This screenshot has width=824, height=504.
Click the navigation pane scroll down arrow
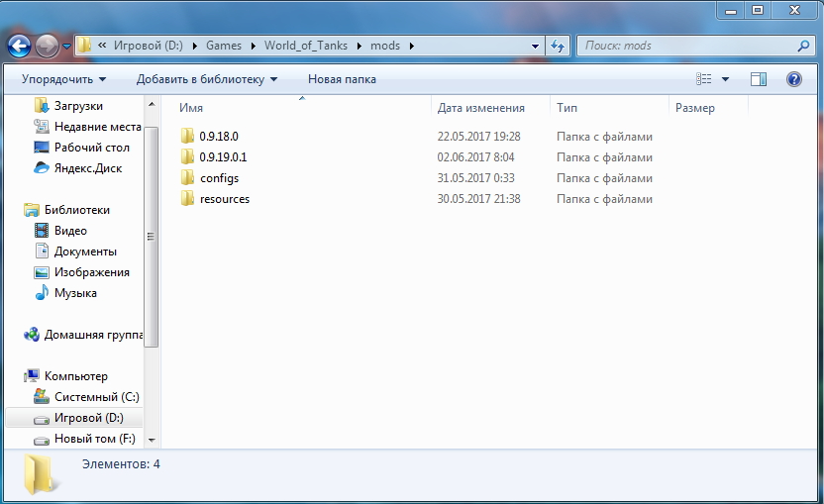152,440
